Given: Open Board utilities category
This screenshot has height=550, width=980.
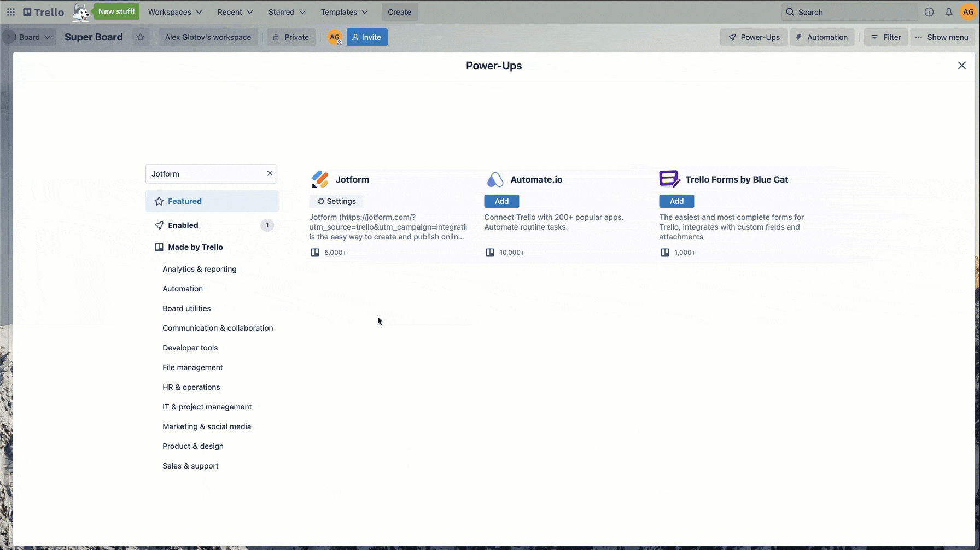Looking at the screenshot, I should (x=186, y=308).
